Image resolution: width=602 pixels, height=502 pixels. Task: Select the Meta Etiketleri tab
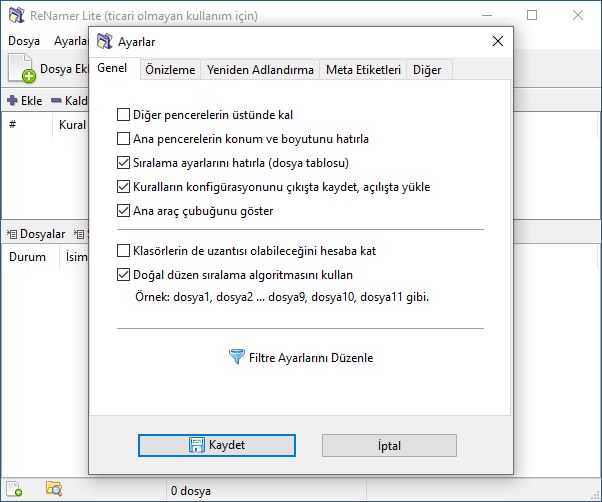coord(363,70)
